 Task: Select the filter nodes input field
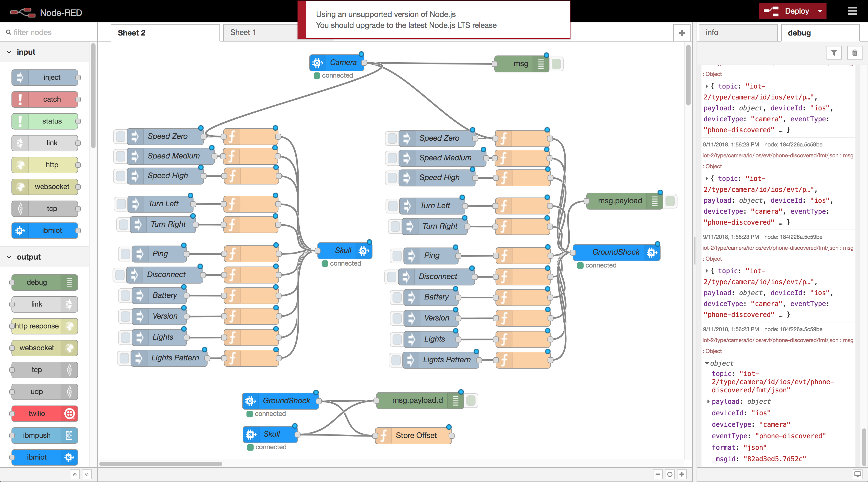coord(49,32)
